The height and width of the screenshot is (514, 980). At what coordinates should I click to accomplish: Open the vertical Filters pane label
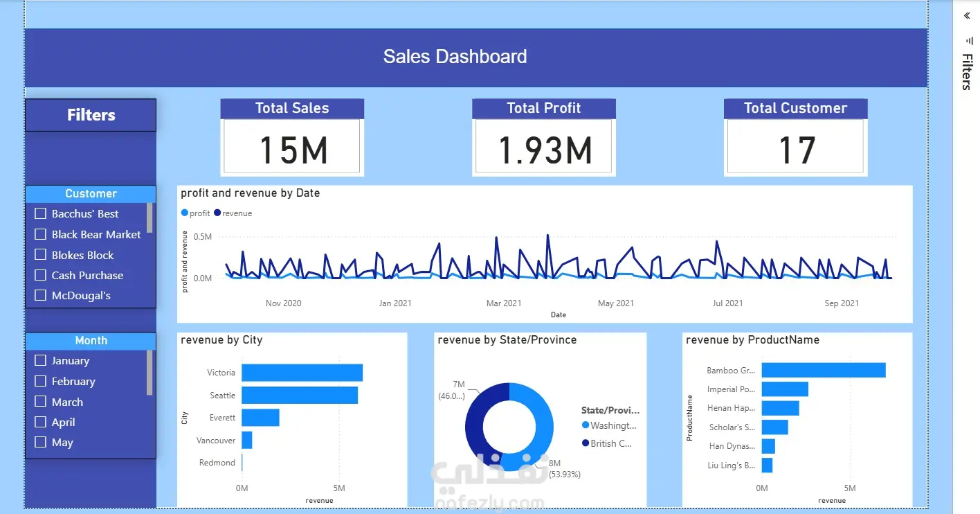(967, 72)
